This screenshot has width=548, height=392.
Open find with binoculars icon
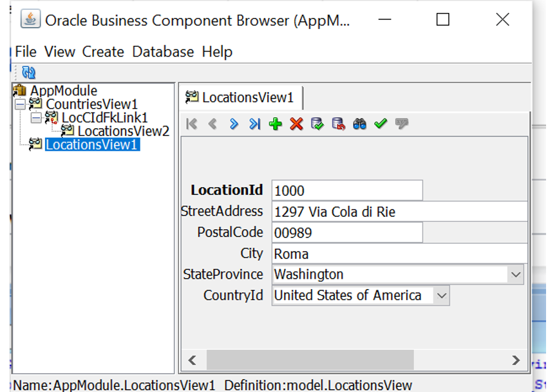click(x=359, y=124)
